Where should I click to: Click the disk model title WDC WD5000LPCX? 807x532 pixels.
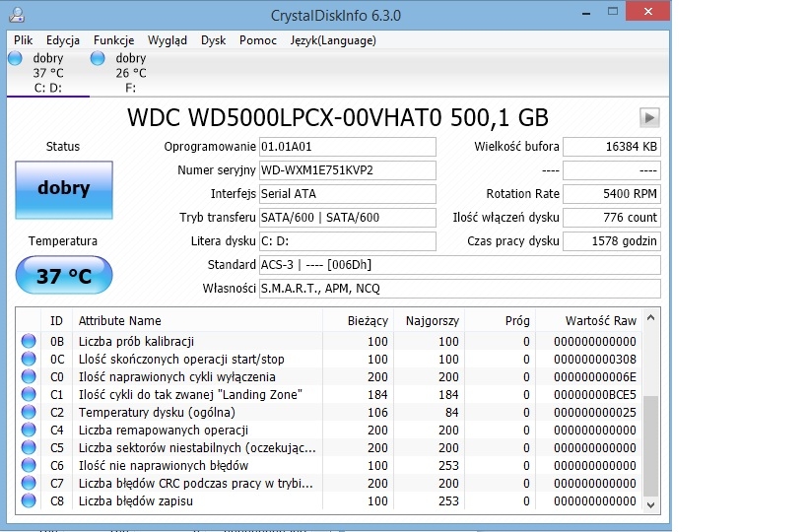[x=338, y=118]
